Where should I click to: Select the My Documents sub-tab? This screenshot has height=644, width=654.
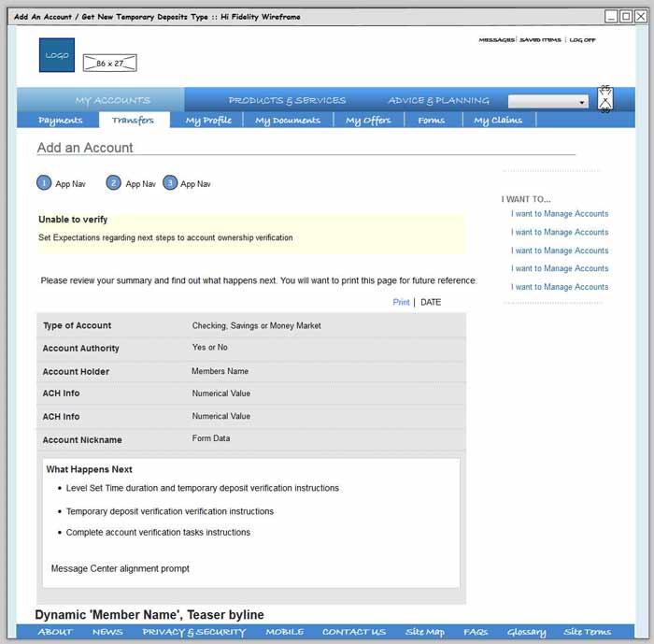point(288,120)
